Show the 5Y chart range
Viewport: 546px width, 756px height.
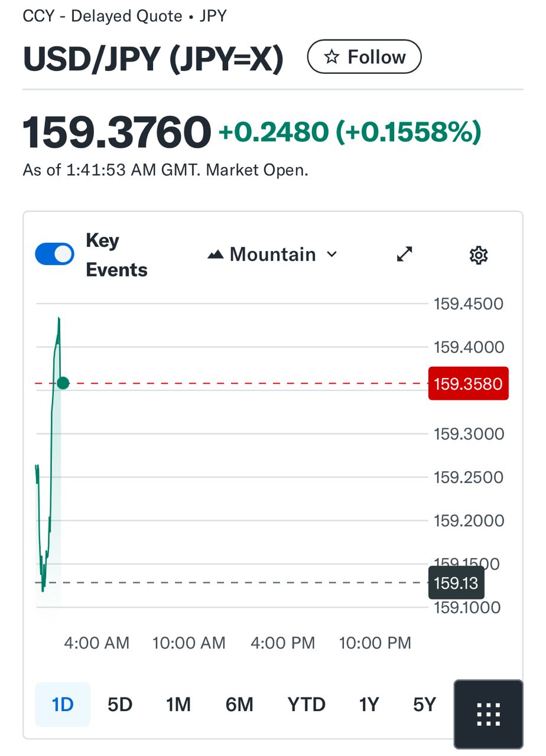click(424, 705)
